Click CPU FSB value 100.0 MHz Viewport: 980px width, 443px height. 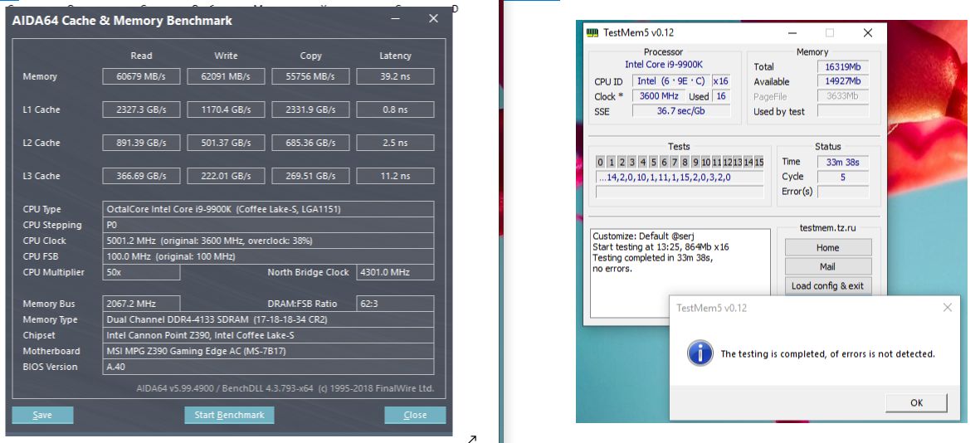pyautogui.click(x=268, y=256)
